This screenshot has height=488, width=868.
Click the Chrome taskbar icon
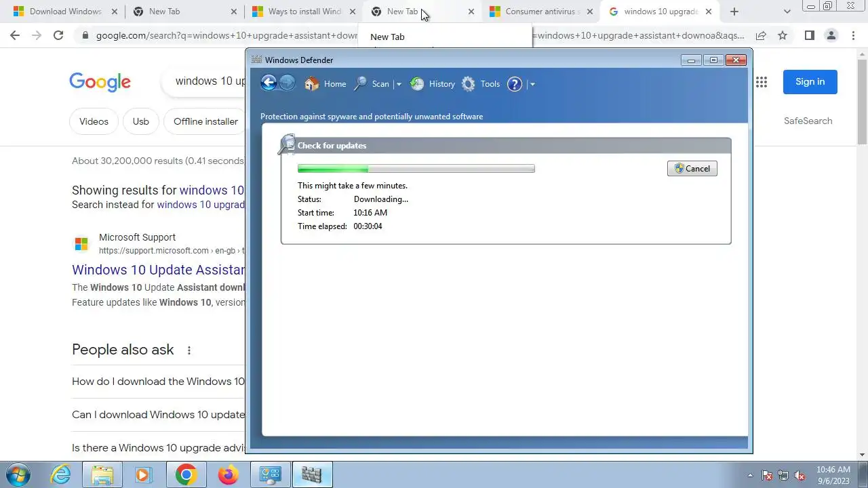click(186, 475)
